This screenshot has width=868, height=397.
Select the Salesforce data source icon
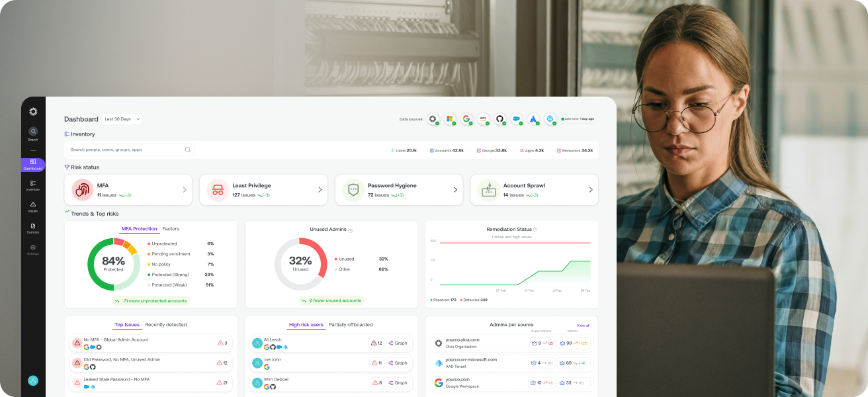(x=516, y=119)
